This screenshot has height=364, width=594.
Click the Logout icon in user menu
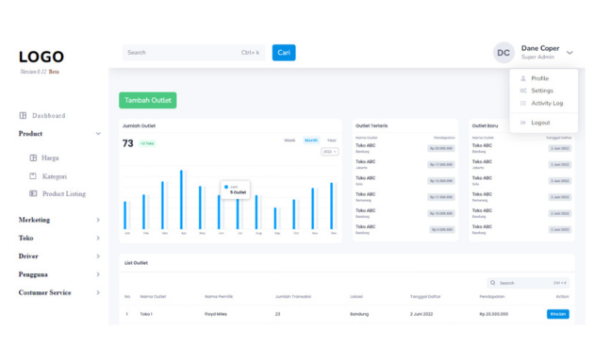click(x=523, y=123)
